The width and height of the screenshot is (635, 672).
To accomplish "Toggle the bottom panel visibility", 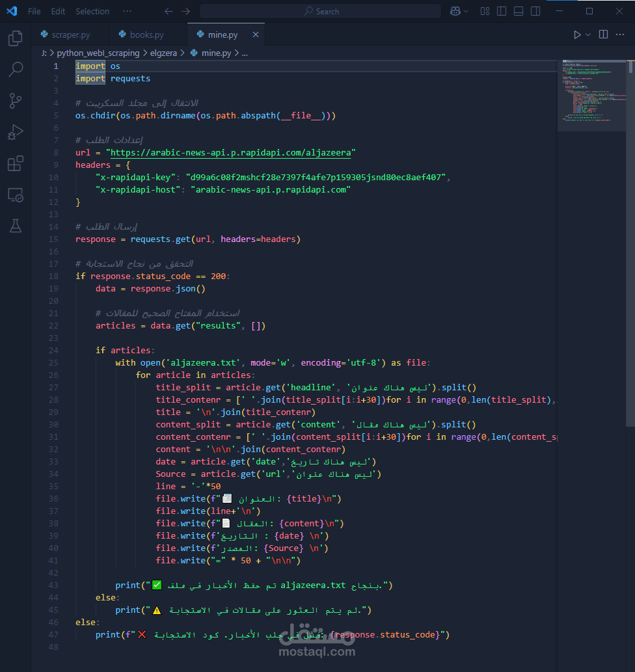I will click(519, 11).
